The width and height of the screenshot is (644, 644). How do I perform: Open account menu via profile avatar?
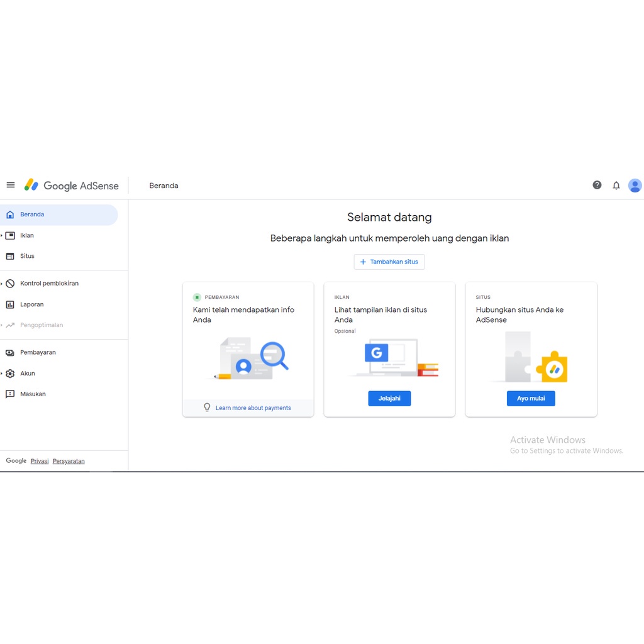pyautogui.click(x=635, y=185)
